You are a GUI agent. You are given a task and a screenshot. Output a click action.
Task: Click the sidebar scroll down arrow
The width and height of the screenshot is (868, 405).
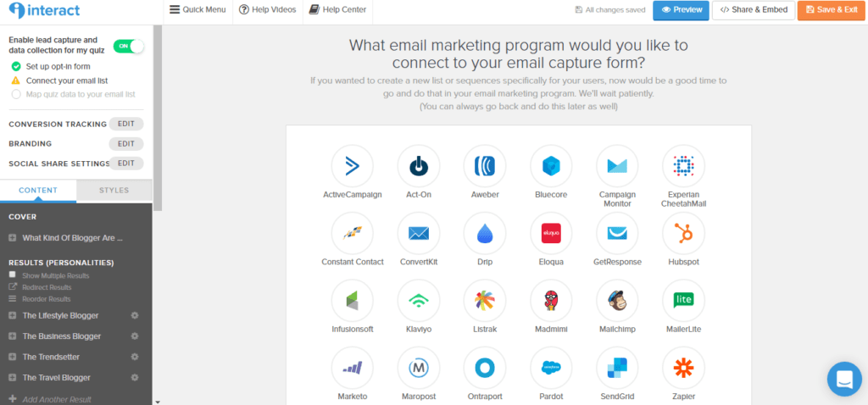coord(158,402)
